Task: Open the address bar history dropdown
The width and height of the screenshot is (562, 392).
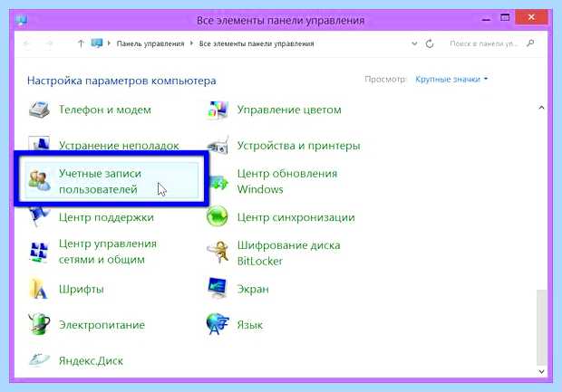Action: pos(414,43)
